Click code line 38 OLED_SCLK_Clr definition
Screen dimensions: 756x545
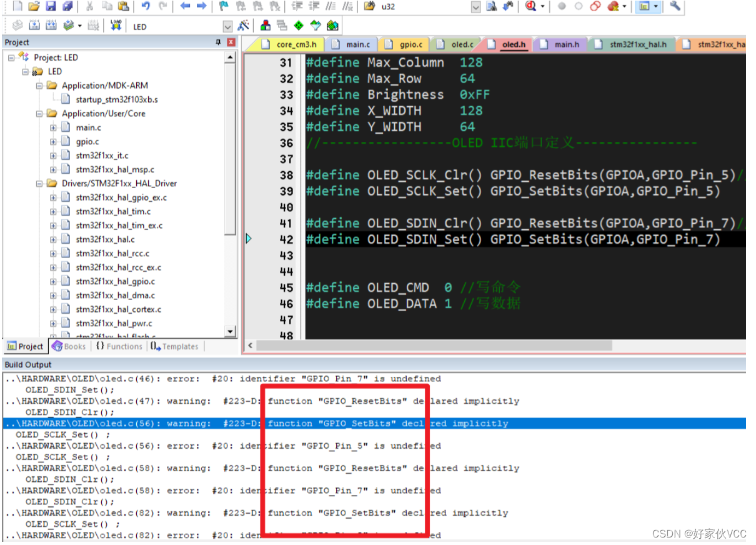[x=525, y=175]
